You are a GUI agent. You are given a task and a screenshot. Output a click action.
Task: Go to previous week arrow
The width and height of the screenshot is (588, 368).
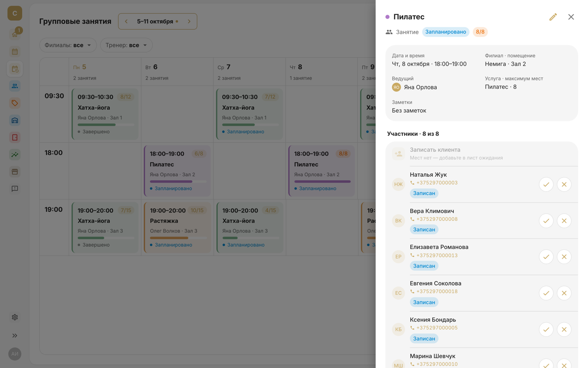[x=126, y=21]
